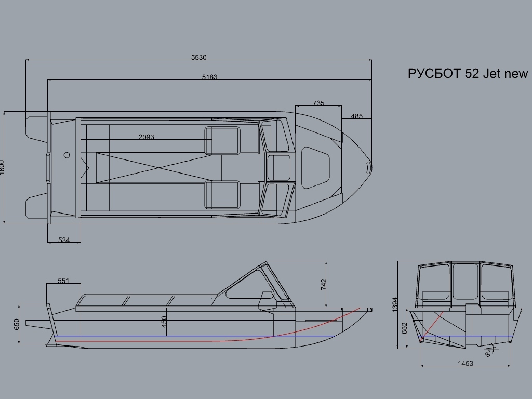Click the 534 stern dimension label
This screenshot has width=532, height=399.
click(64, 240)
